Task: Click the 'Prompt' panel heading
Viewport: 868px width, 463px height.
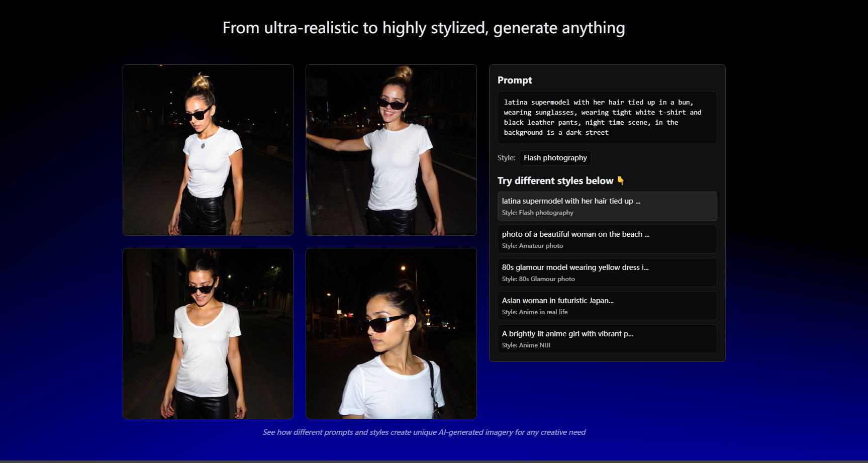Action: click(515, 80)
